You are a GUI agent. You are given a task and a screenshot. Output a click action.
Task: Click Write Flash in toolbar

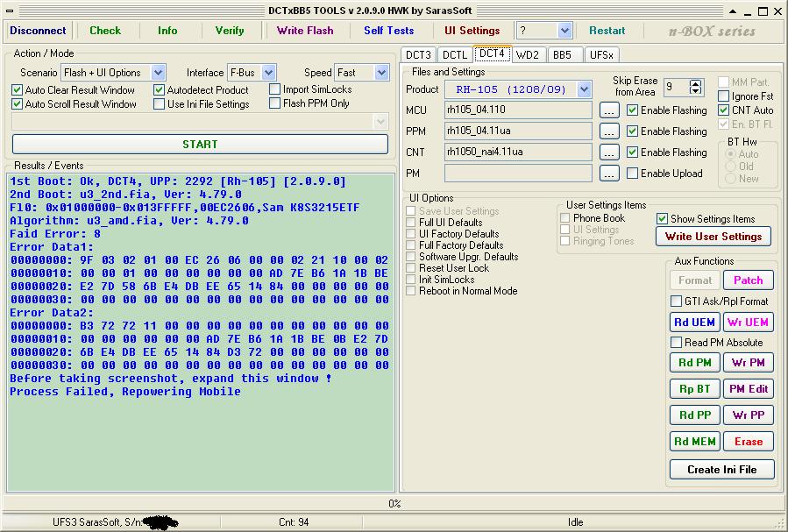pos(305,31)
